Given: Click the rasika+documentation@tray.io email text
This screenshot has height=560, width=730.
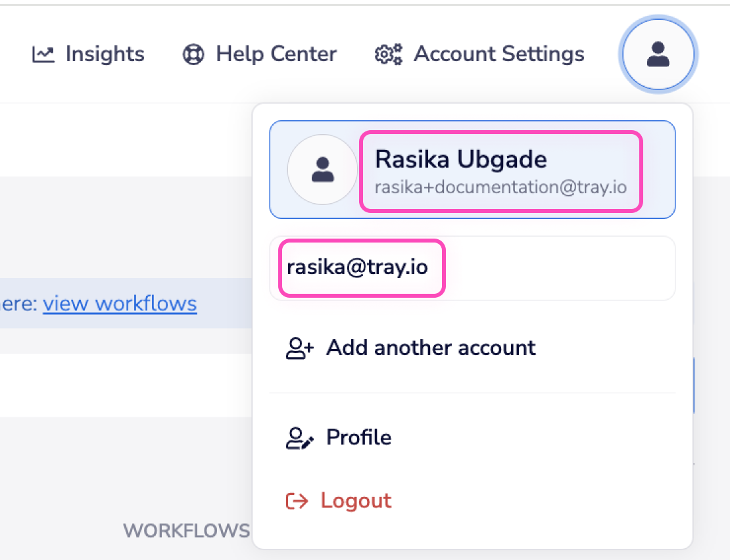Looking at the screenshot, I should 500,187.
